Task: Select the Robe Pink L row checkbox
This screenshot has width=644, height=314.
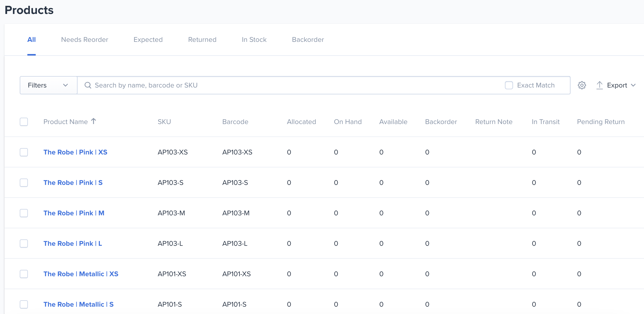Action: coord(24,243)
